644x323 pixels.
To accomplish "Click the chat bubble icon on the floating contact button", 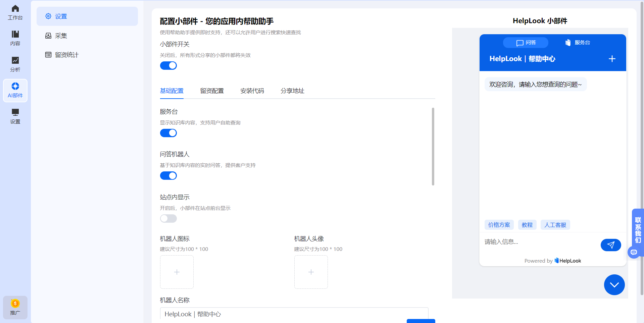I will pyautogui.click(x=634, y=252).
